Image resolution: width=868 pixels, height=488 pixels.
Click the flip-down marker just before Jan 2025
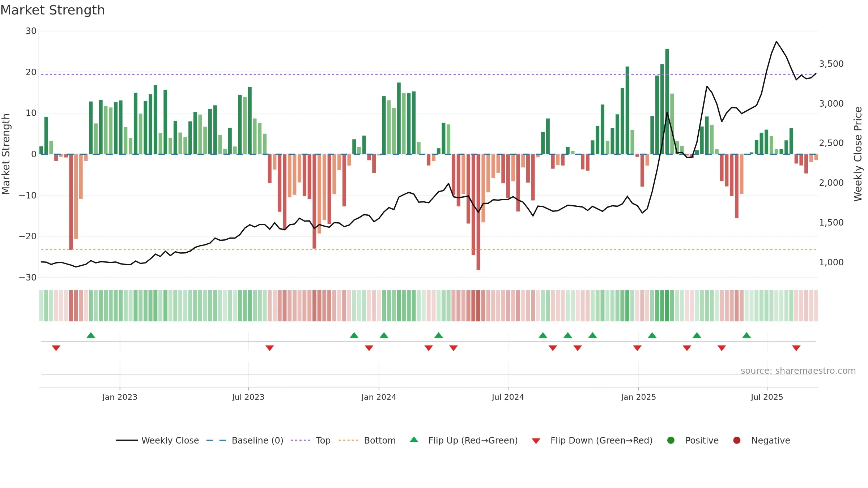pos(637,348)
